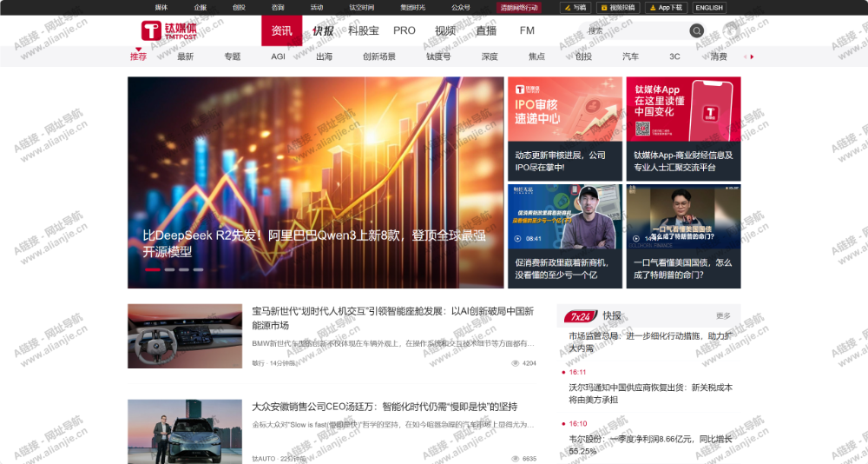Viewport: 868px width, 464px height.
Task: Select the 出海 category
Action: tap(325, 56)
